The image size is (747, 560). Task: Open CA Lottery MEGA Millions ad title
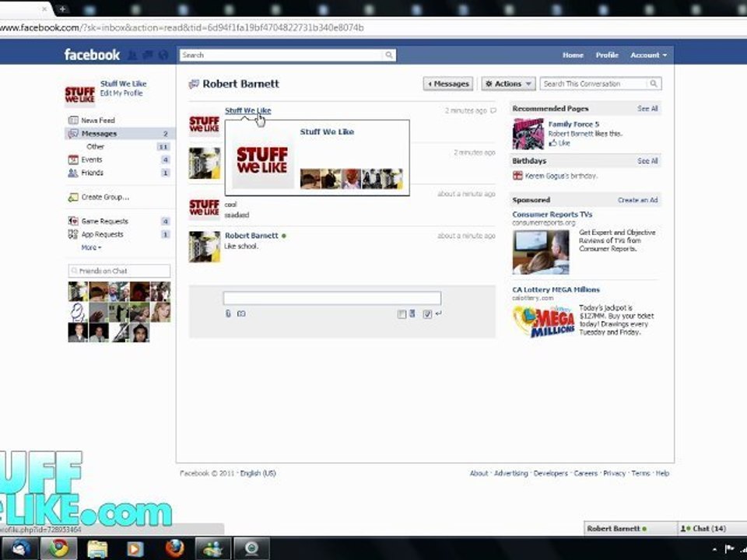(x=556, y=289)
